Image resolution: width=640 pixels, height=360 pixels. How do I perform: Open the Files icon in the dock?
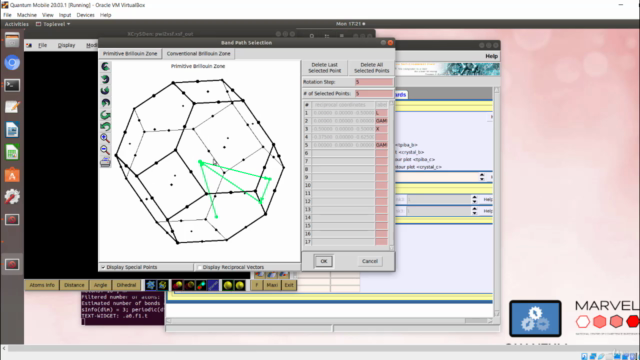(12, 40)
